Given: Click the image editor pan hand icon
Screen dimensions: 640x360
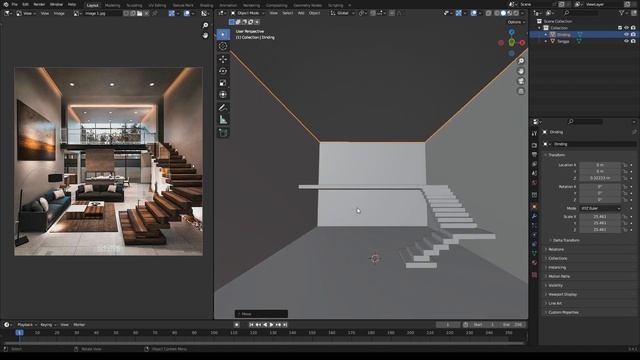Looking at the screenshot, I should click(x=205, y=36).
